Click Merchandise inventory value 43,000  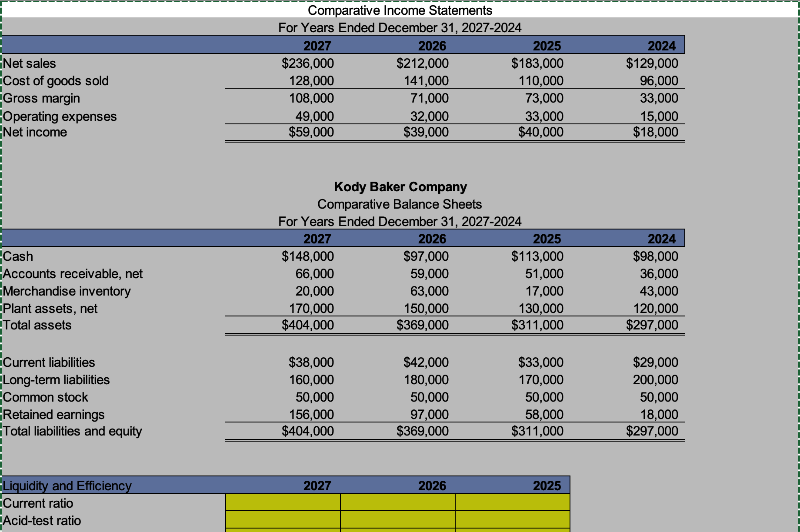click(x=659, y=291)
